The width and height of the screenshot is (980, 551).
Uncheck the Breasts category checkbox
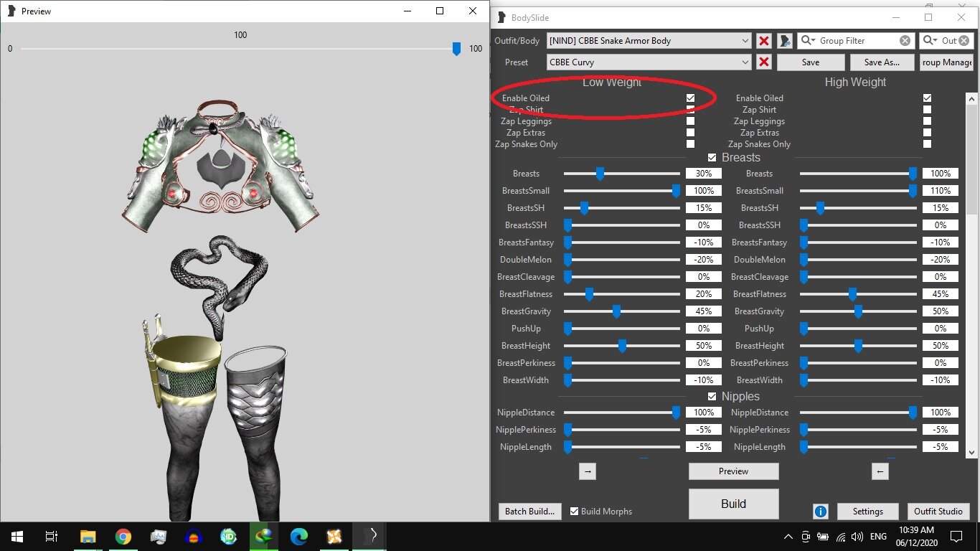[712, 158]
